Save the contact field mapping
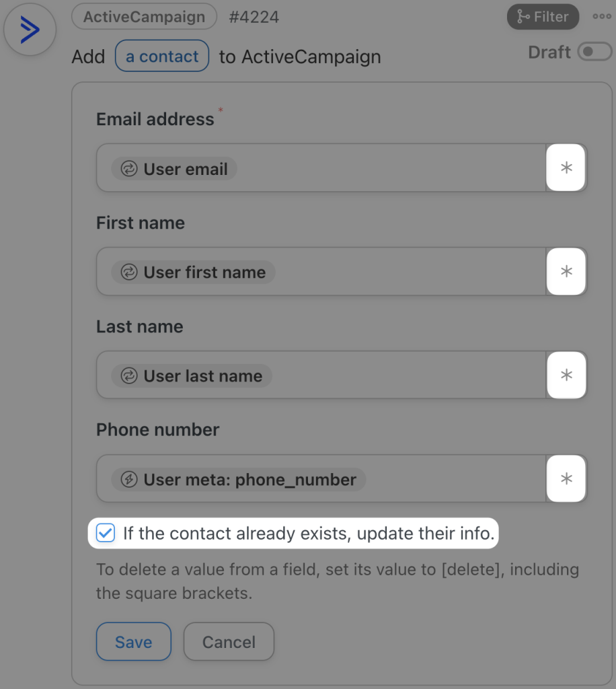The image size is (616, 689). point(133,641)
